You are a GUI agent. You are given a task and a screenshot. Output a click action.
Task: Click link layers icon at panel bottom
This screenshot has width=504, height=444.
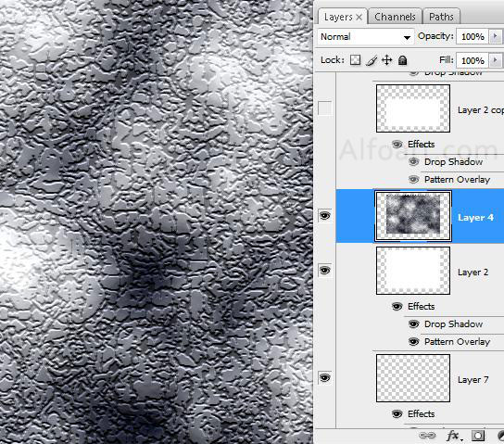[x=427, y=436]
